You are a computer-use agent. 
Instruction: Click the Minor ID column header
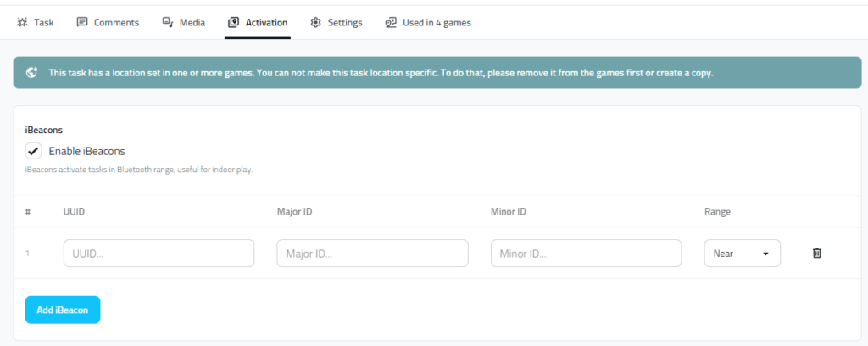(509, 211)
